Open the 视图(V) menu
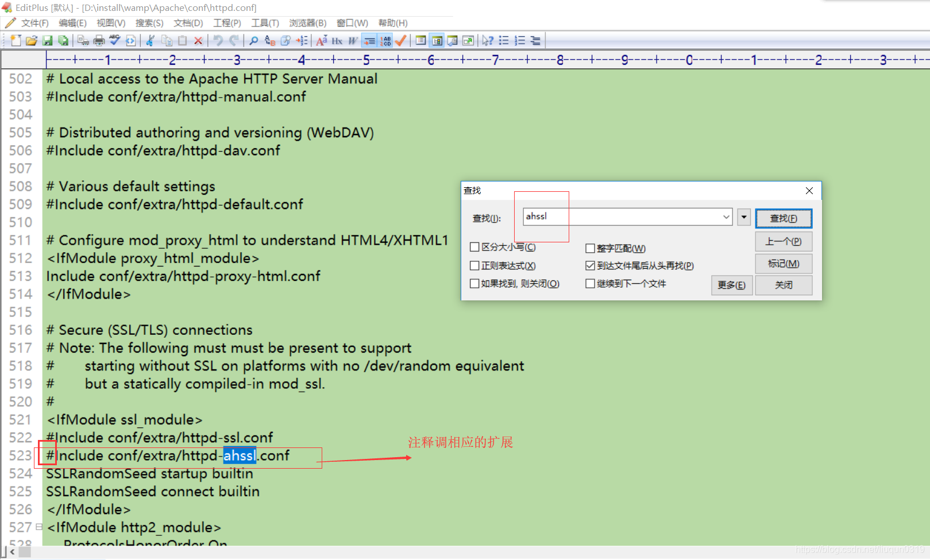930x560 pixels. [x=111, y=23]
